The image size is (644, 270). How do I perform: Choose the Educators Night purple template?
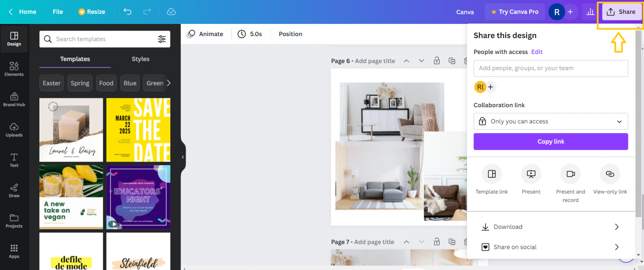click(138, 197)
